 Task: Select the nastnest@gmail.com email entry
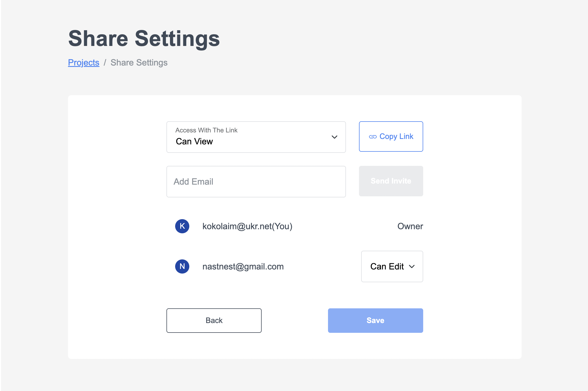243,266
